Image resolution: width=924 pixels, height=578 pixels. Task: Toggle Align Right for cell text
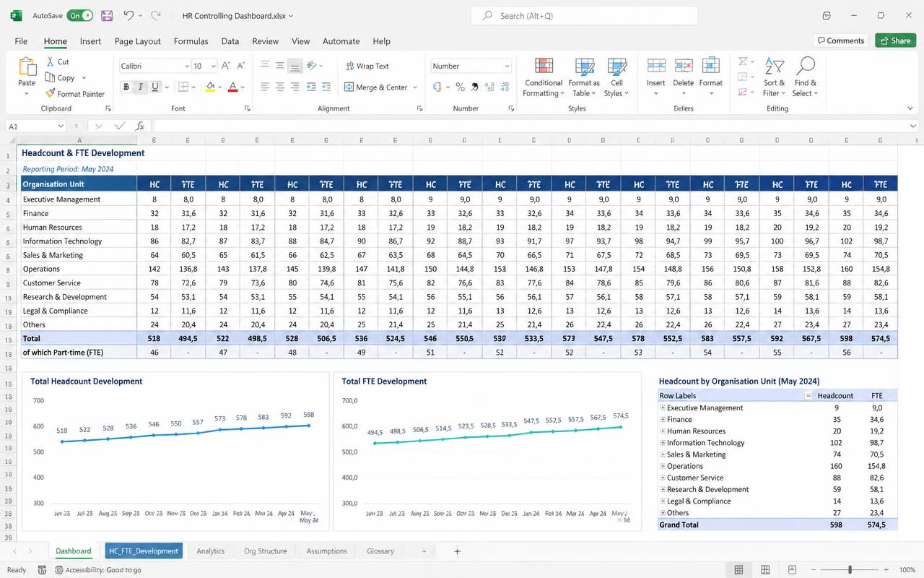295,87
